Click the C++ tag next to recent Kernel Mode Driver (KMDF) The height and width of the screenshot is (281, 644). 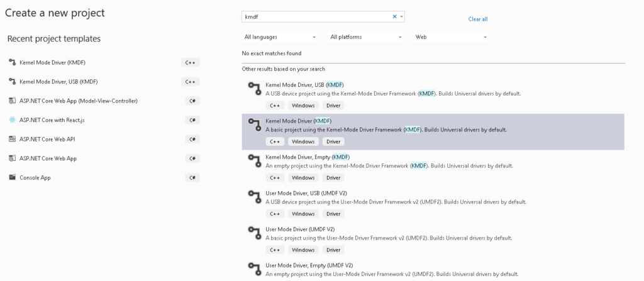(190, 62)
